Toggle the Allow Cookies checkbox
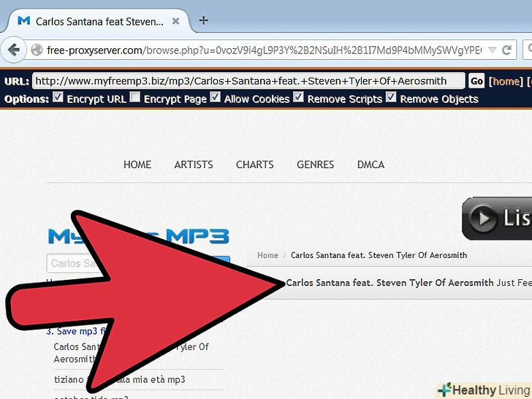Screen dimensions: 532x399 (216, 97)
